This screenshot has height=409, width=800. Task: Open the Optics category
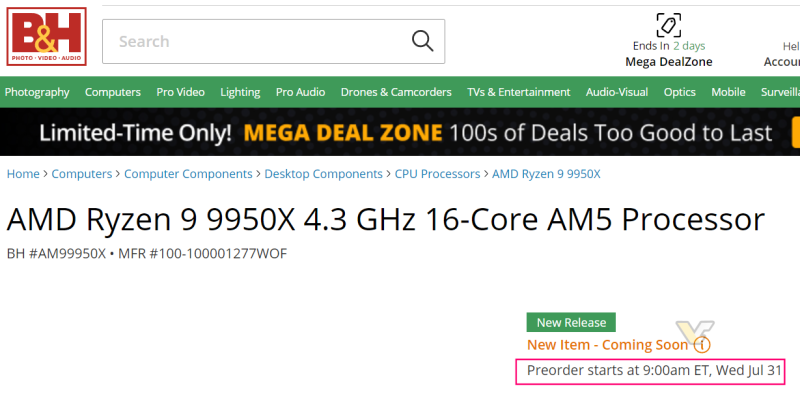[x=680, y=92]
